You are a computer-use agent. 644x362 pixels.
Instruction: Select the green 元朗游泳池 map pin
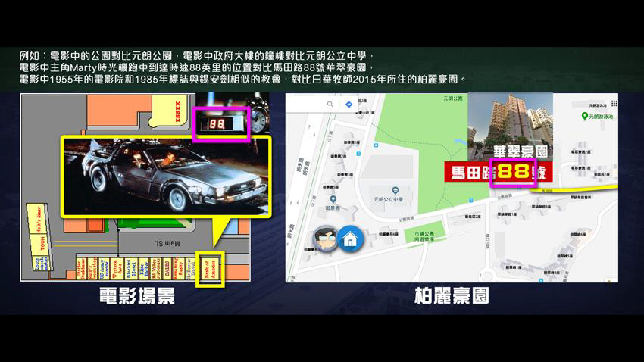584,116
